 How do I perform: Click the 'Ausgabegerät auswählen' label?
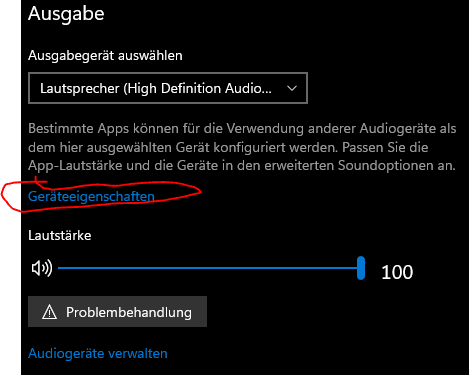pyautogui.click(x=105, y=55)
